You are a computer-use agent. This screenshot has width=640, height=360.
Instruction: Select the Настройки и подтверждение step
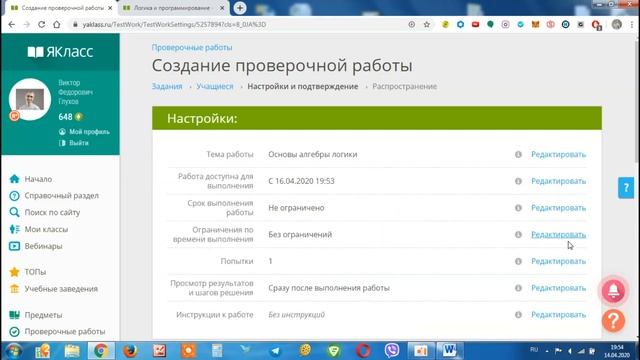(x=303, y=87)
